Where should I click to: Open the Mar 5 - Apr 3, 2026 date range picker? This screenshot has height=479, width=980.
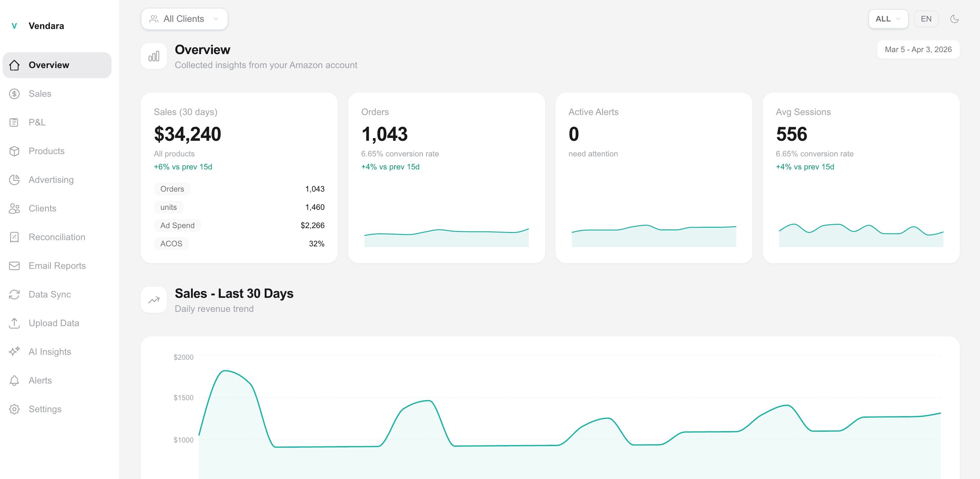(918, 50)
